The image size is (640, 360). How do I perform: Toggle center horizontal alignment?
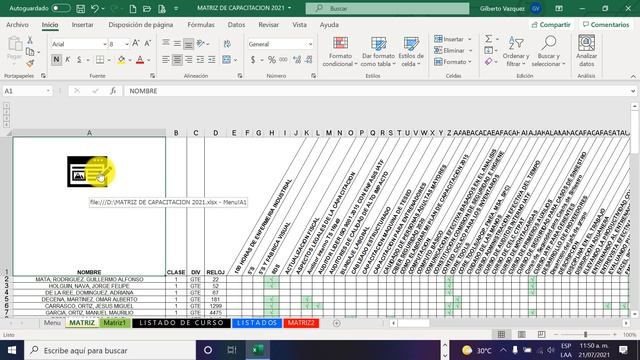pyautogui.click(x=177, y=60)
